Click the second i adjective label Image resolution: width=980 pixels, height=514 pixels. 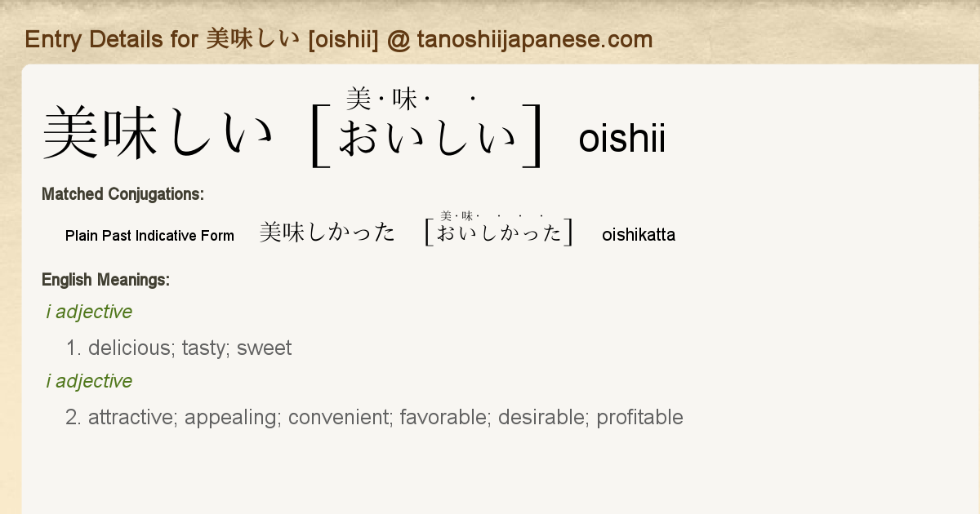(x=89, y=381)
